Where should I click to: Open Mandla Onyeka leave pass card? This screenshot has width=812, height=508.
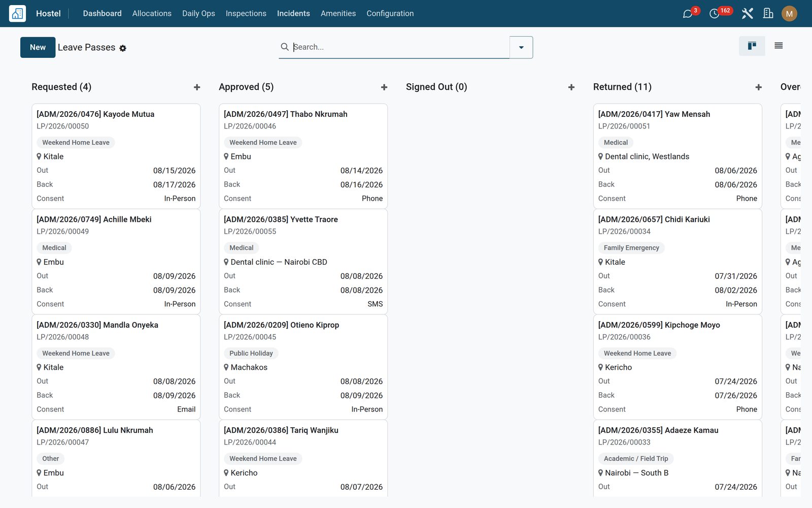pyautogui.click(x=116, y=367)
